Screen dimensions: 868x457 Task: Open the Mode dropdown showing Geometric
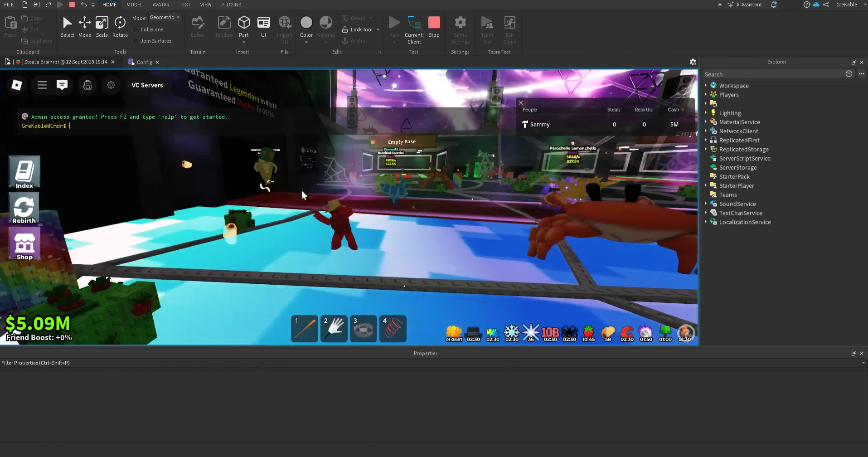tap(165, 17)
